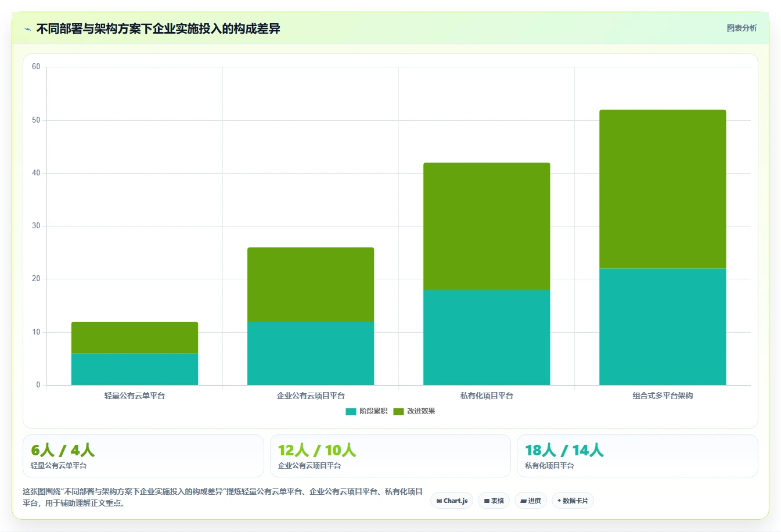Click the 私有化项目平台 x-axis label

point(487,396)
